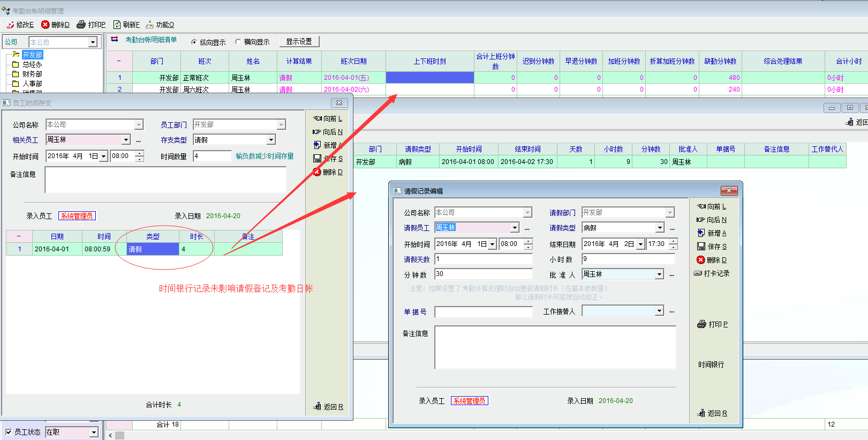The height and width of the screenshot is (440, 868).
Task: Open the 存支类型 deposit type dropdown
Action: coord(271,140)
